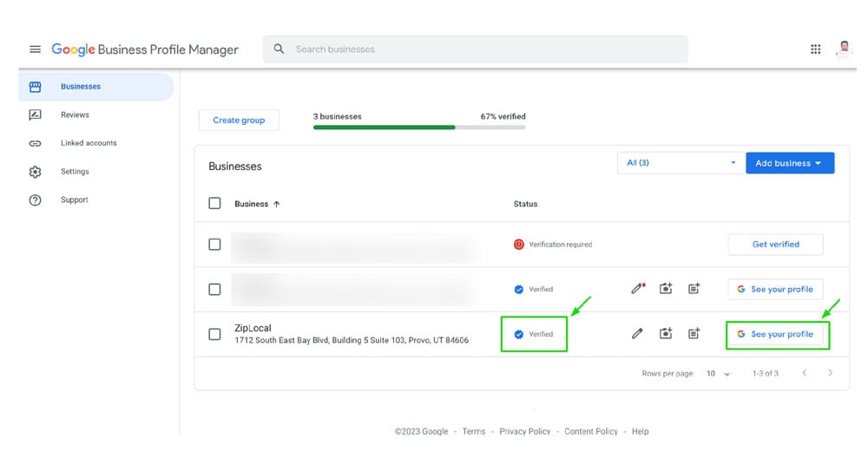Click the create post icon for ZipLocal
Viewport: 868px width, 452px height.
tap(694, 334)
